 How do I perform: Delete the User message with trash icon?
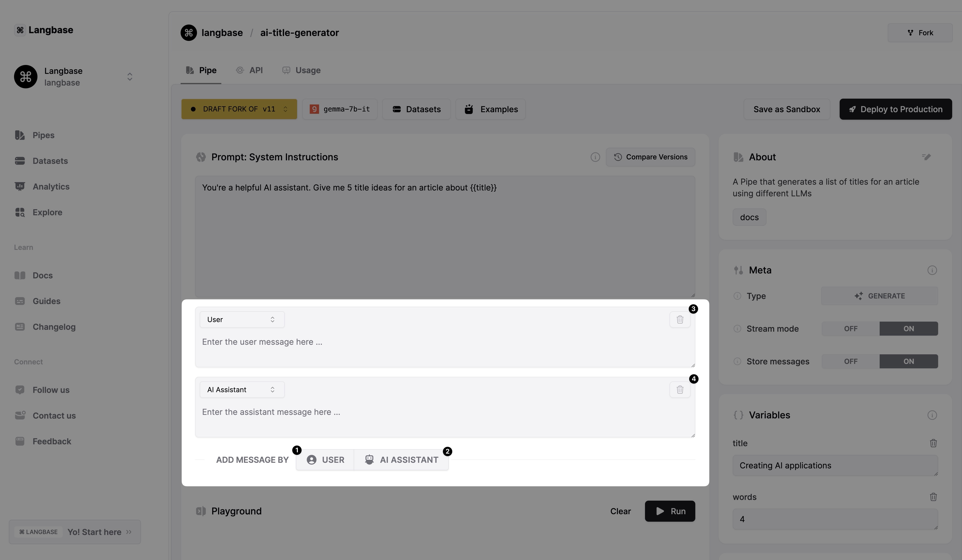pos(680,319)
